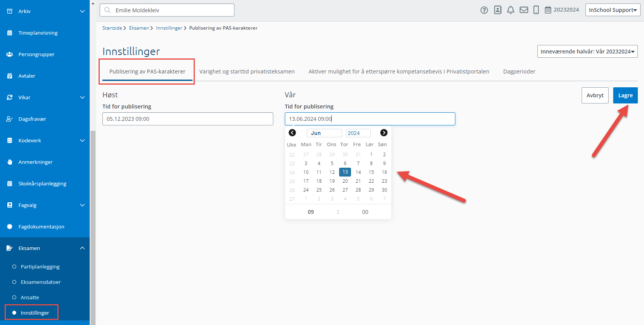
Task: Select Partiplanlegging in the sidebar
Action: [x=40, y=267]
